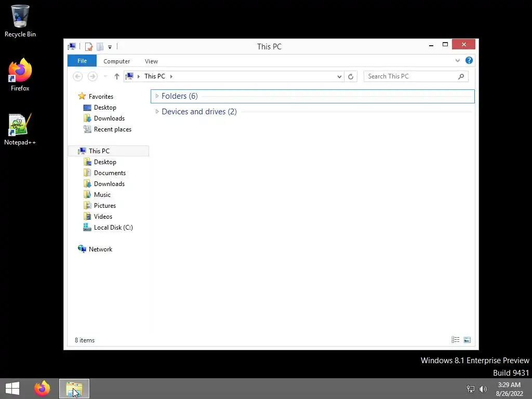Viewport: 532px width, 399px height.
Task: Open Downloads under This PC
Action: [109, 184]
